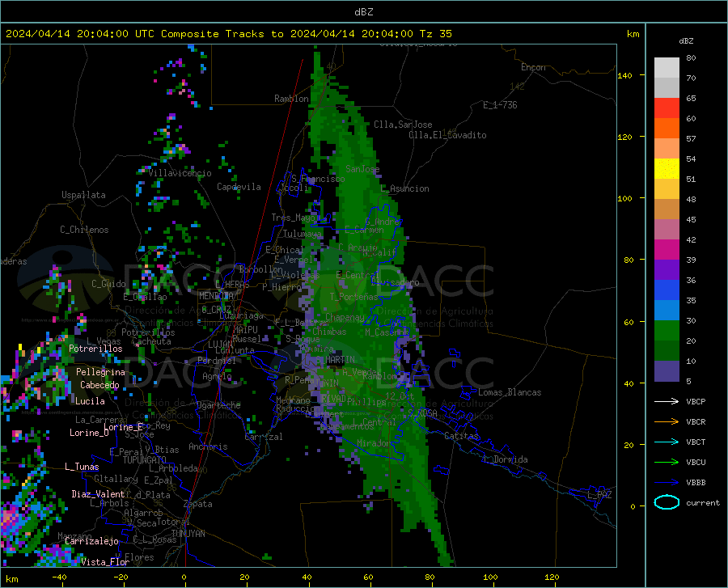Click the 80 km y-axis tick
The image size is (728, 588).
(x=629, y=260)
